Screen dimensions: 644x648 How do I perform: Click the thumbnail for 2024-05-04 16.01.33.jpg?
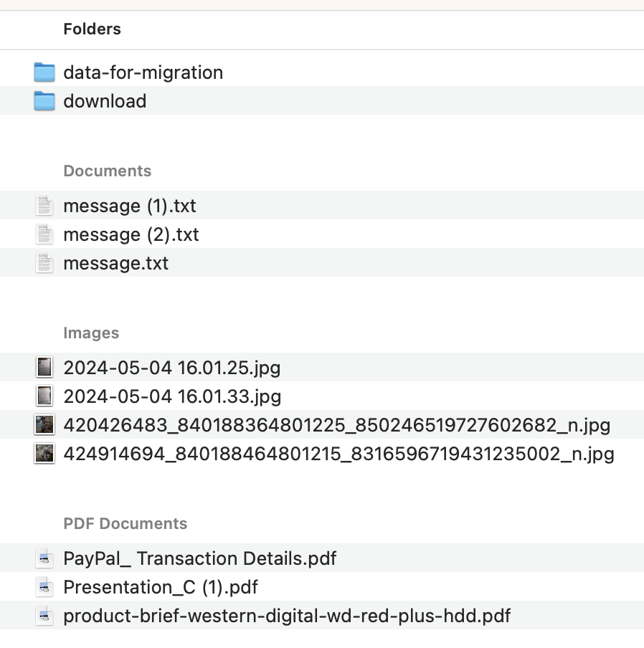tap(44, 396)
